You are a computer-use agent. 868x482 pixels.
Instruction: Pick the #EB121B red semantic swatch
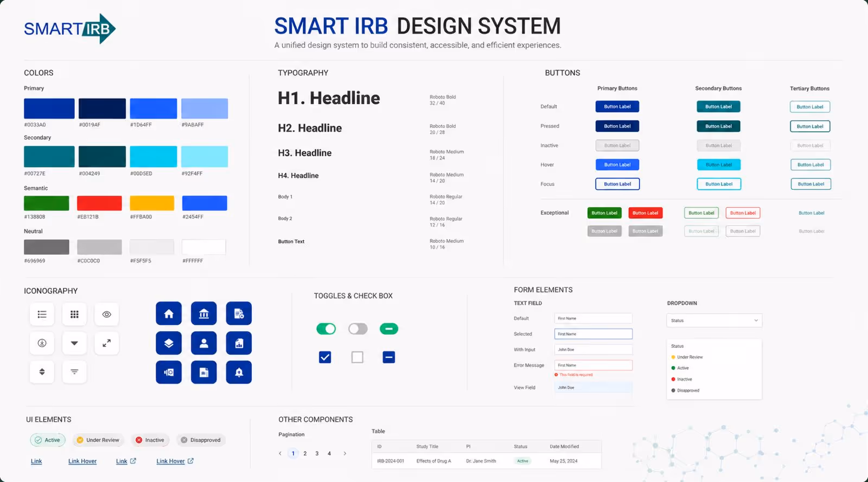tap(99, 203)
